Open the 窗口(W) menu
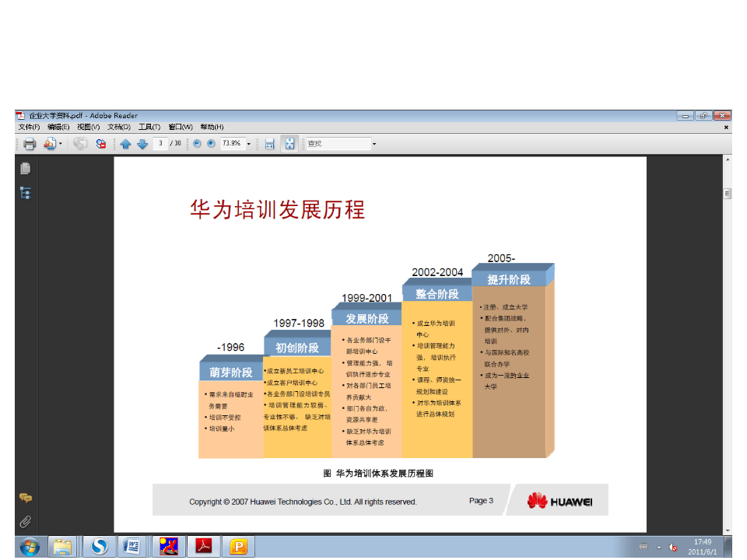 click(x=181, y=127)
